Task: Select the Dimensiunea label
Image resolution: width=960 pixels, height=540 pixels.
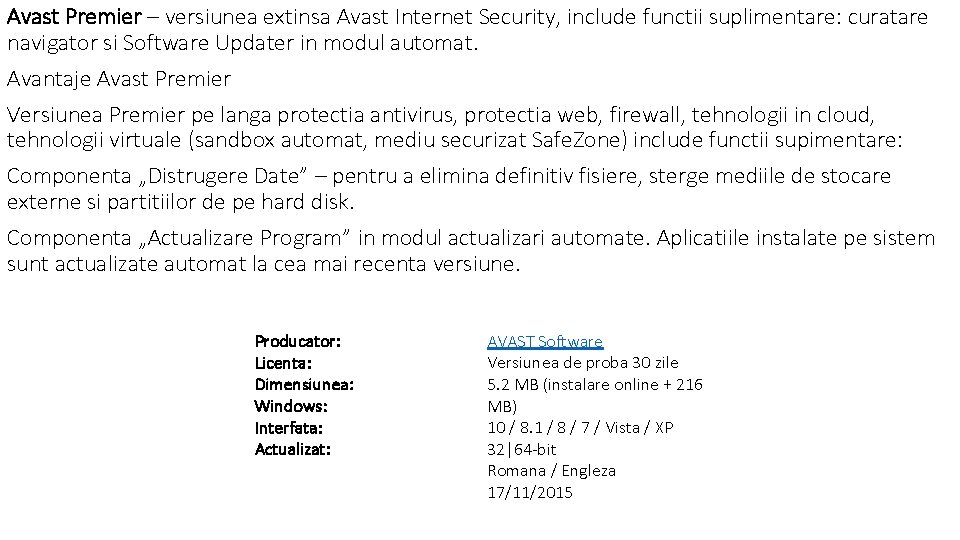Action: [305, 384]
